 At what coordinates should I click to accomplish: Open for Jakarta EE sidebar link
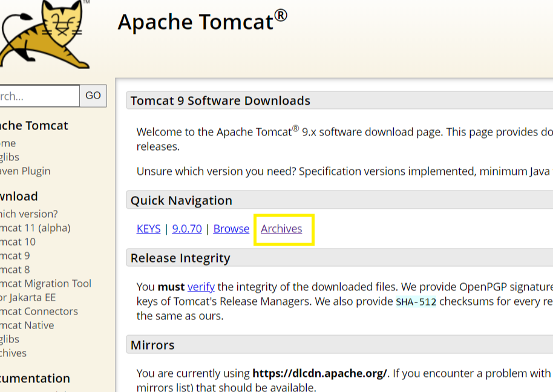[x=28, y=298]
